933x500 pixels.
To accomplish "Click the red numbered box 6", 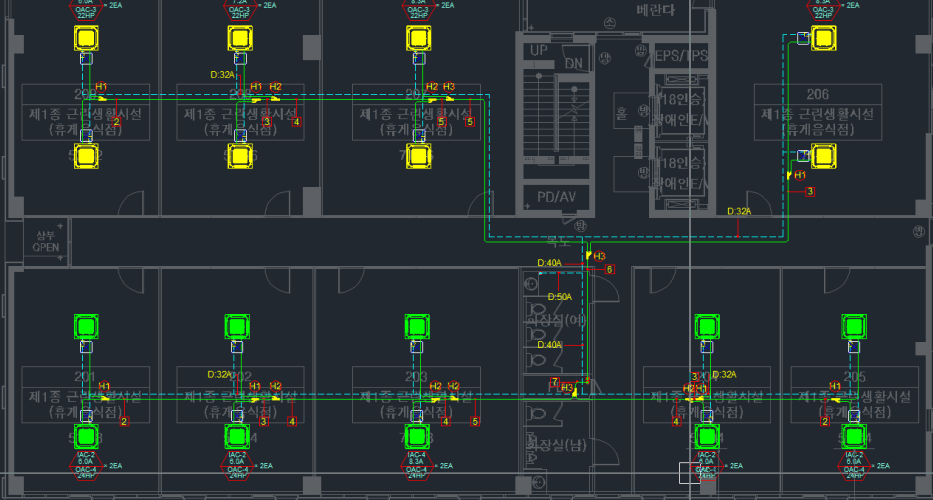I will [609, 269].
